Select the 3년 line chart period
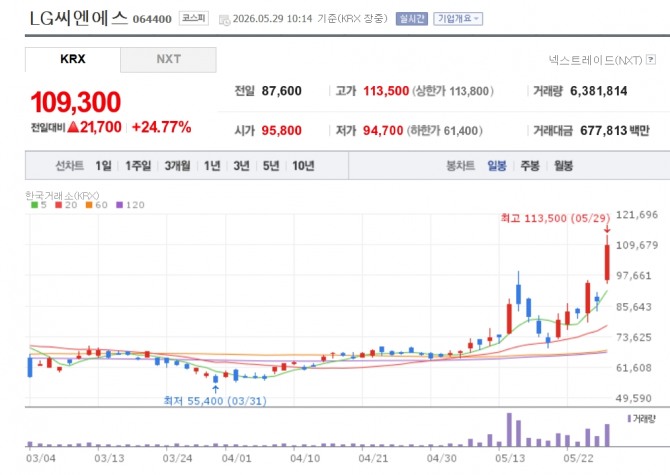Image resolution: width=670 pixels, height=475 pixels. 241,166
